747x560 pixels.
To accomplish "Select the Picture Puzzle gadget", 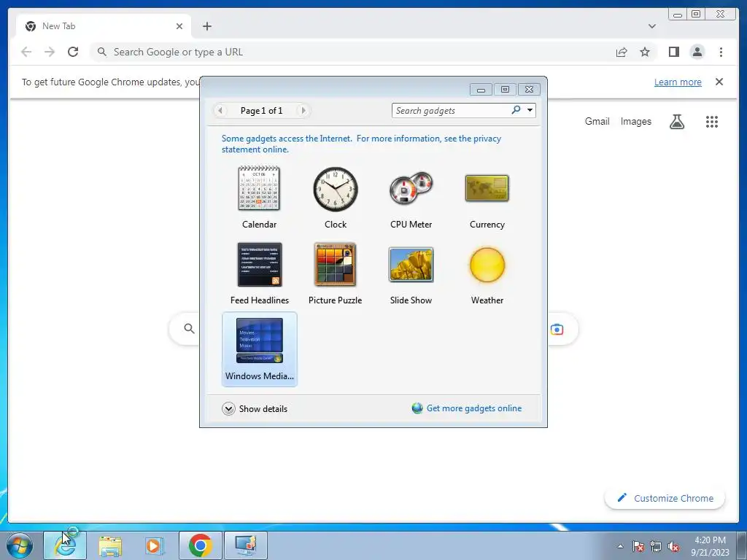I will [x=336, y=273].
